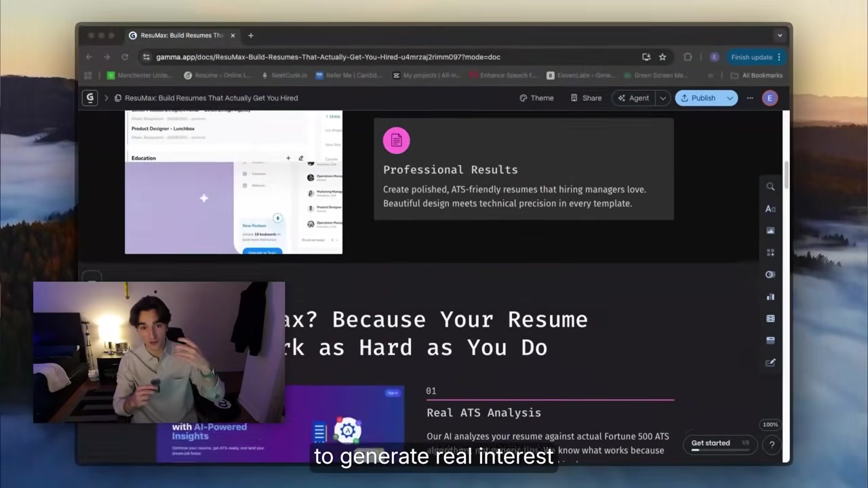868x488 pixels.
Task: Open the more options ellipsis menu
Action: (750, 98)
